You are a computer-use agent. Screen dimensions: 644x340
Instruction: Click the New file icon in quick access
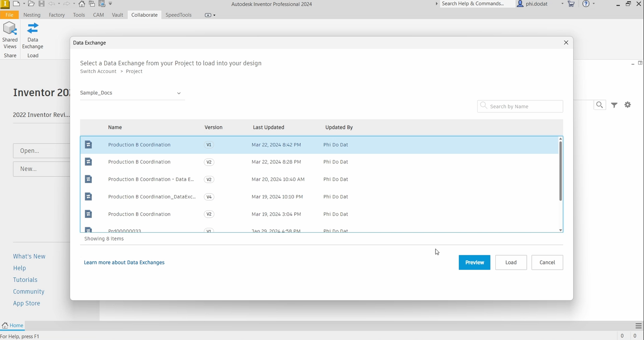[x=16, y=4]
